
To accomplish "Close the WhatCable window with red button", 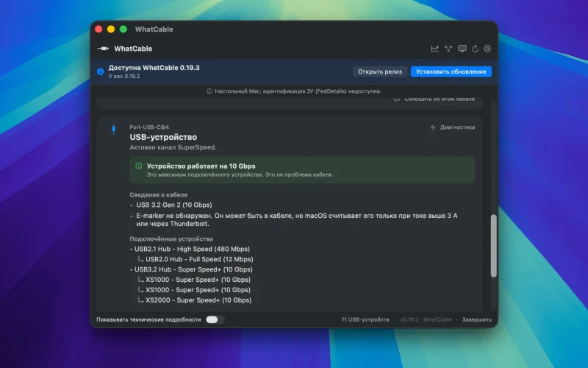I will coord(98,29).
